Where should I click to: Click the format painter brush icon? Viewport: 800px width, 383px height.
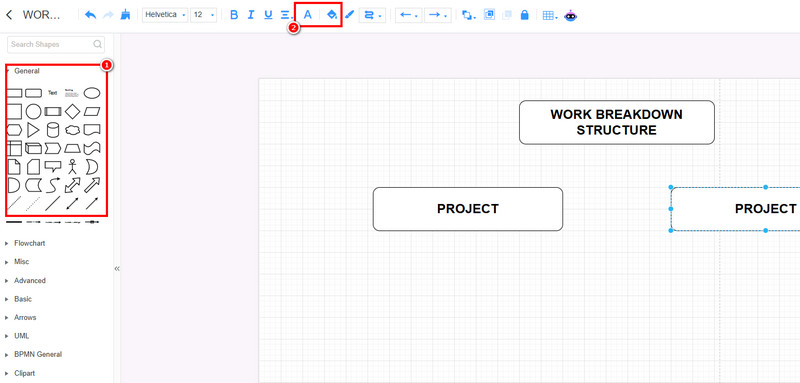125,15
